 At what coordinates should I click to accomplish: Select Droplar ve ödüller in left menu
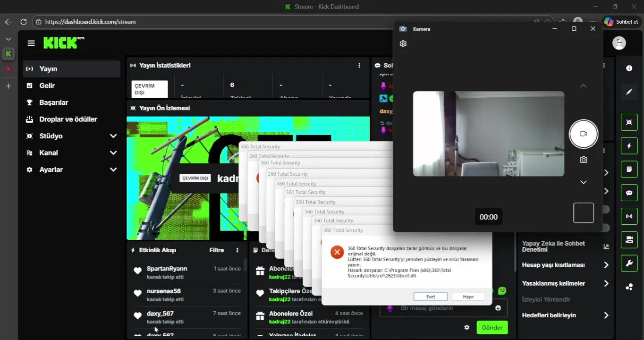[x=72, y=119]
